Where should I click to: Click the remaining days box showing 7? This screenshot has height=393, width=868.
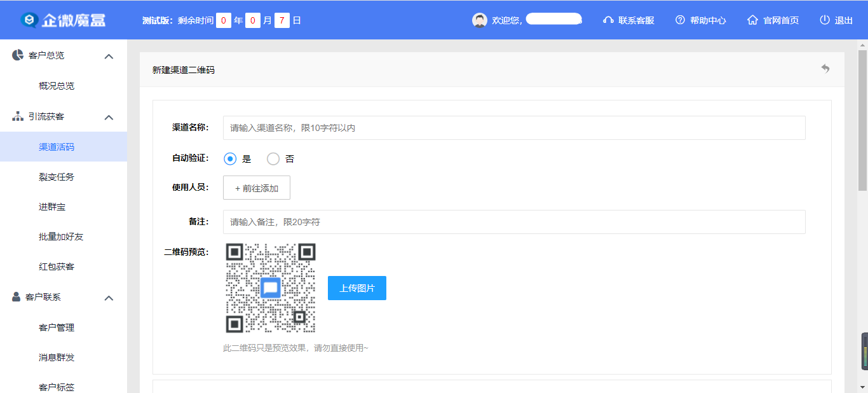click(282, 20)
